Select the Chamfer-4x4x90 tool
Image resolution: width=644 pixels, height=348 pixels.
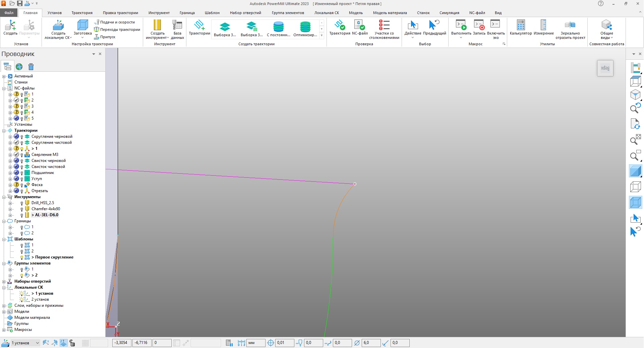[x=46, y=209]
